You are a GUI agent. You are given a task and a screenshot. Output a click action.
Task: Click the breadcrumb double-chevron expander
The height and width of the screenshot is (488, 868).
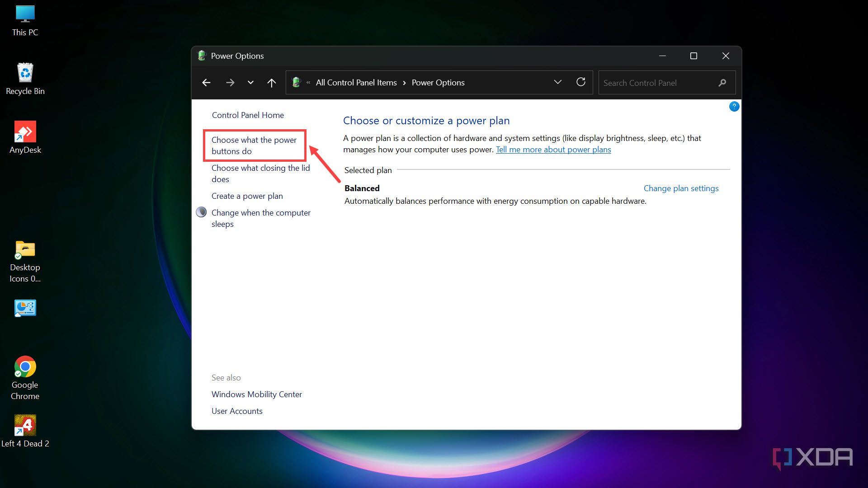click(308, 83)
